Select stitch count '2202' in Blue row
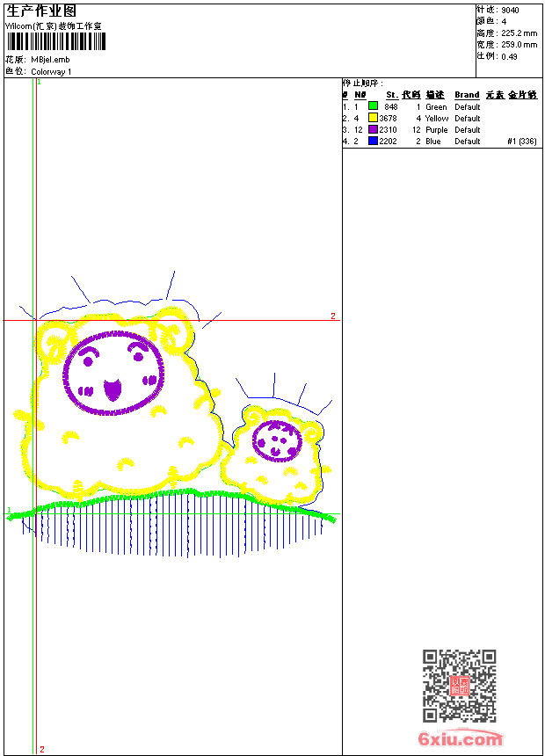This screenshot has height=756, width=545. (389, 142)
